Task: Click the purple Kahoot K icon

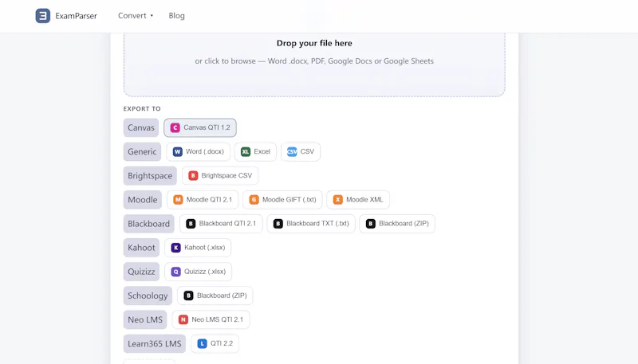Action: (x=175, y=248)
